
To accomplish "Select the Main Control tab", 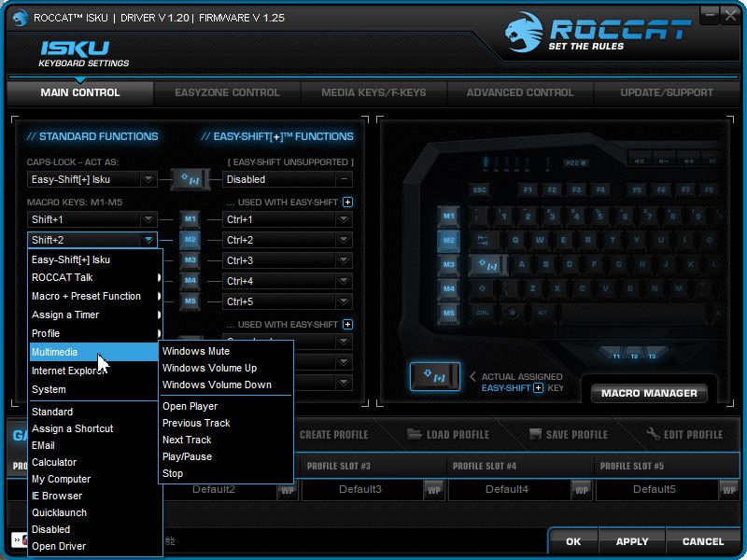I will [x=80, y=92].
